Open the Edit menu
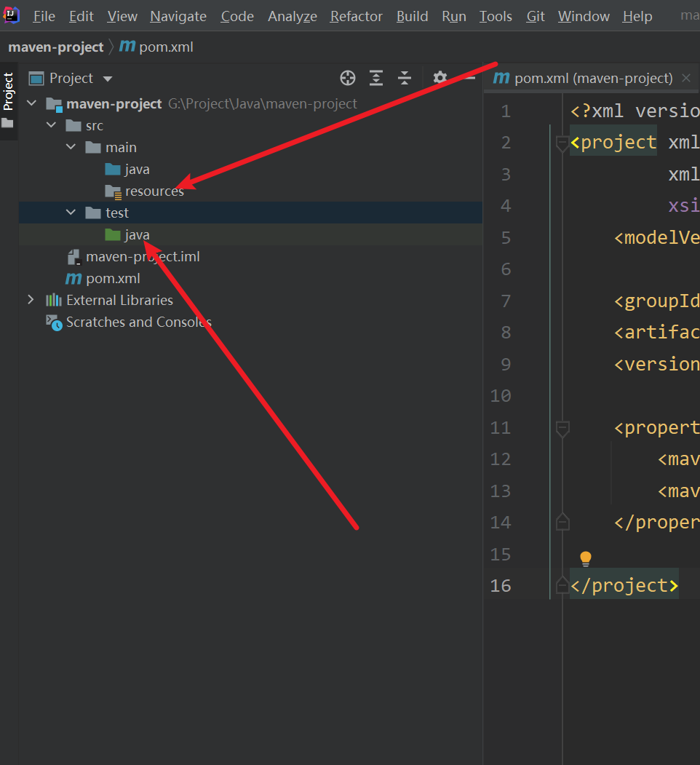Screen dimensions: 700x765 81,17
